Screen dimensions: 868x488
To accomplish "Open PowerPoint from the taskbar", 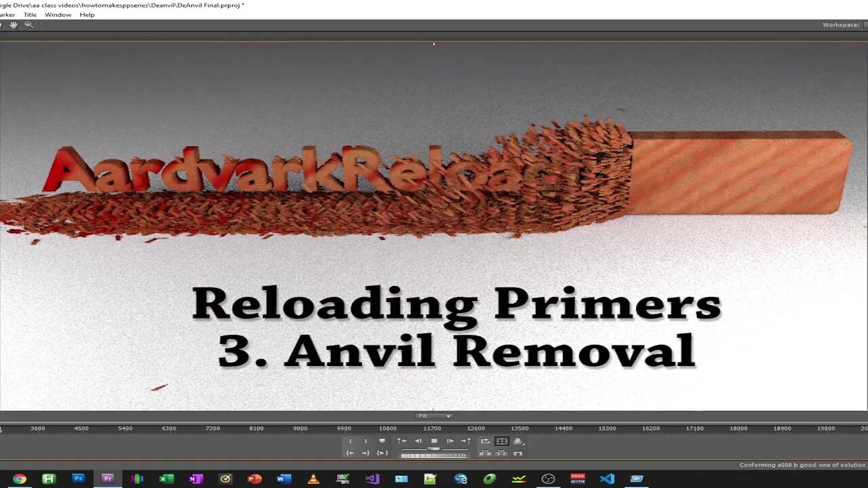I will pos(255,479).
